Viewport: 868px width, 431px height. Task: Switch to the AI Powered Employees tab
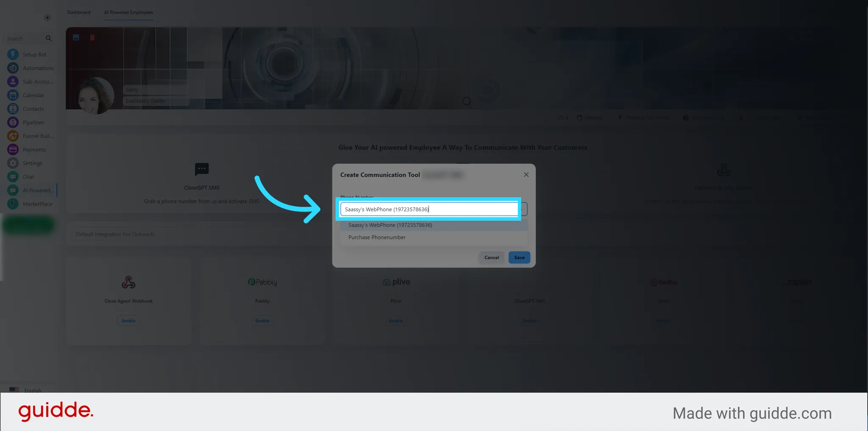click(128, 12)
